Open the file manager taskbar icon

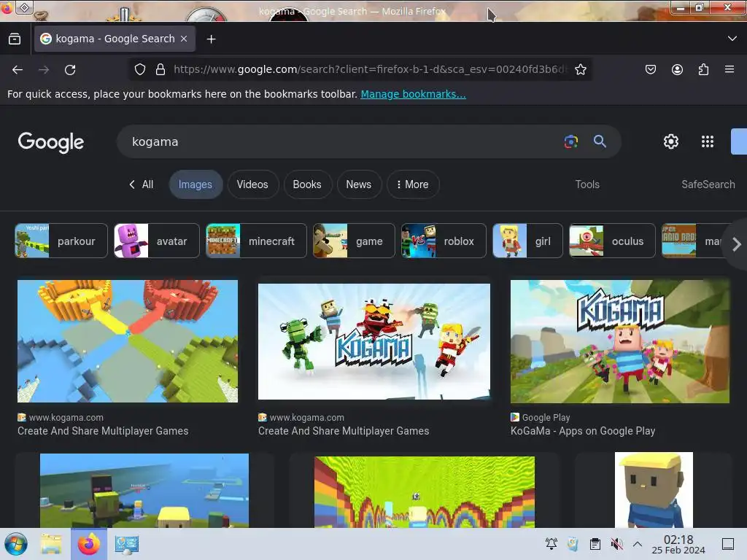51,544
